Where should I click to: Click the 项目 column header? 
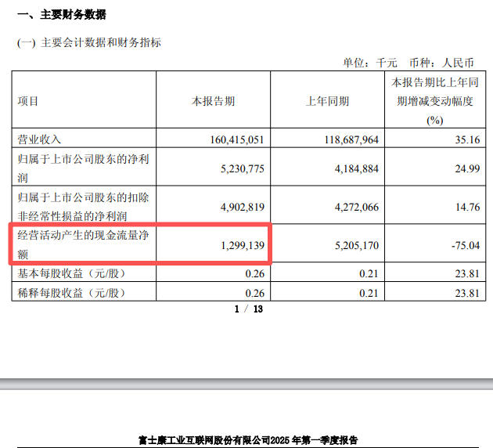click(x=28, y=101)
